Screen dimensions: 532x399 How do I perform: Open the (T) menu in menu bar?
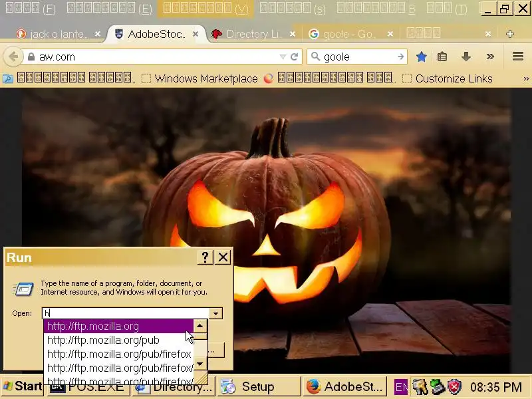click(447, 8)
